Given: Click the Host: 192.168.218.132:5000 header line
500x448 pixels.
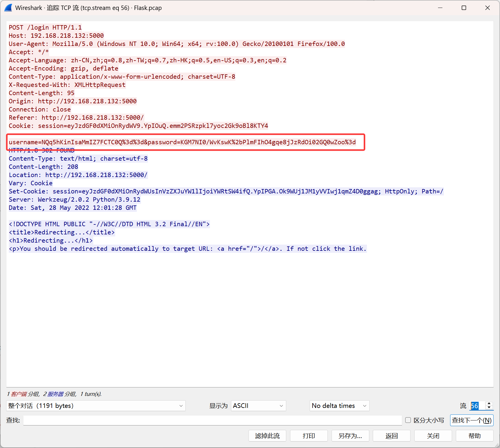Looking at the screenshot, I should point(56,36).
